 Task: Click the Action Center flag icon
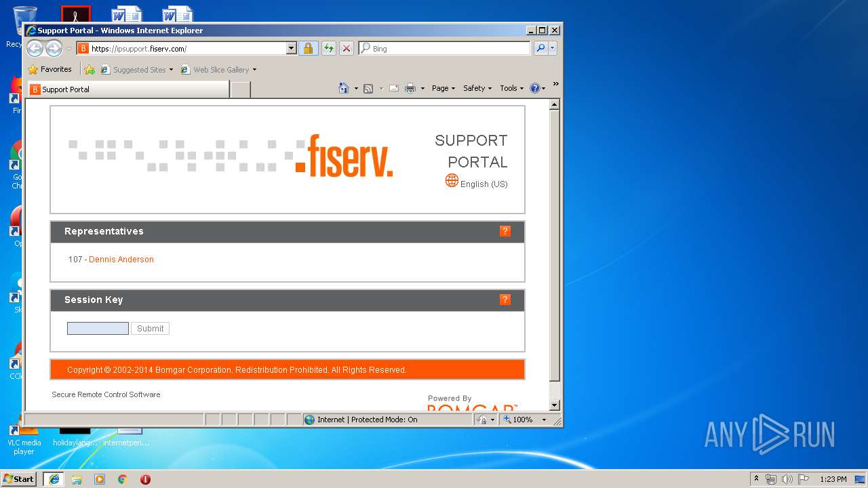coord(804,479)
